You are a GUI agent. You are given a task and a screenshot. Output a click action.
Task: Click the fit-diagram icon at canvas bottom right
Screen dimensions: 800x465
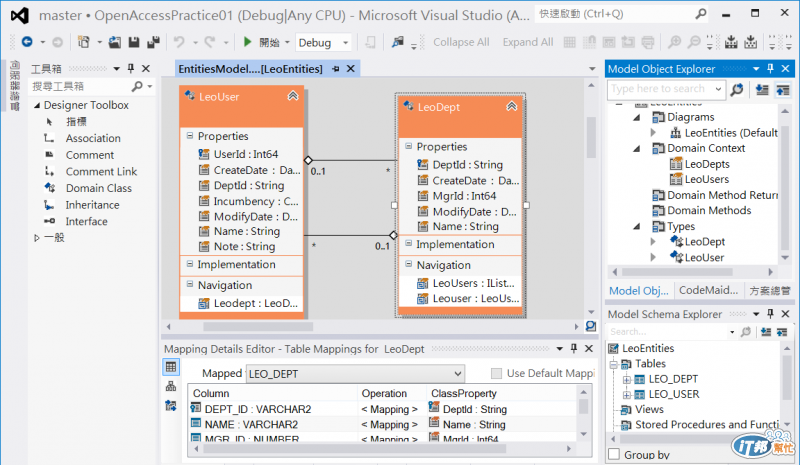pos(591,326)
